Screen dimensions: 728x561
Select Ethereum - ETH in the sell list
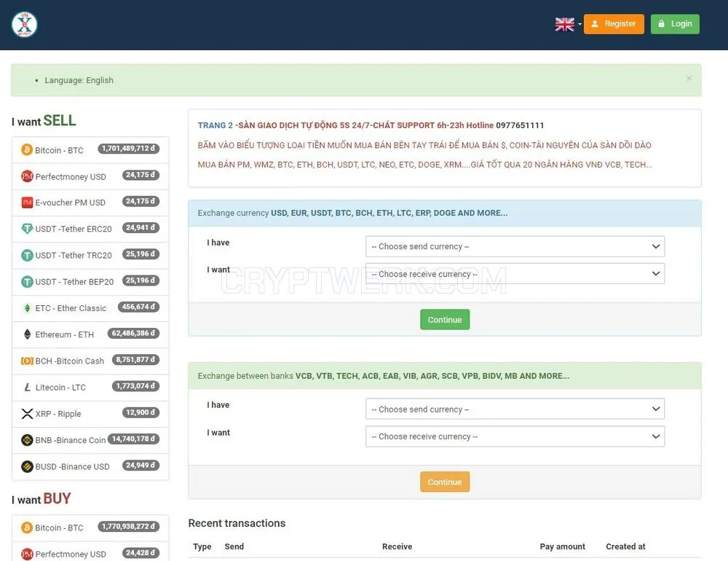coord(65,334)
